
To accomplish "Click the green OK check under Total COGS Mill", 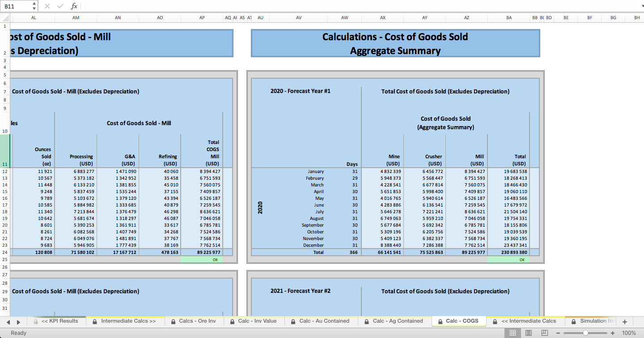I will click(x=202, y=260).
